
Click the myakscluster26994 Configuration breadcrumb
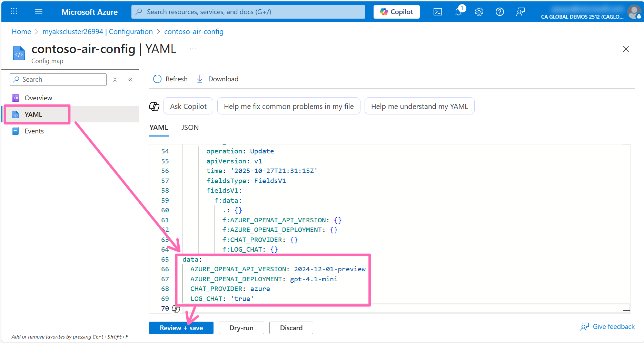(97, 32)
